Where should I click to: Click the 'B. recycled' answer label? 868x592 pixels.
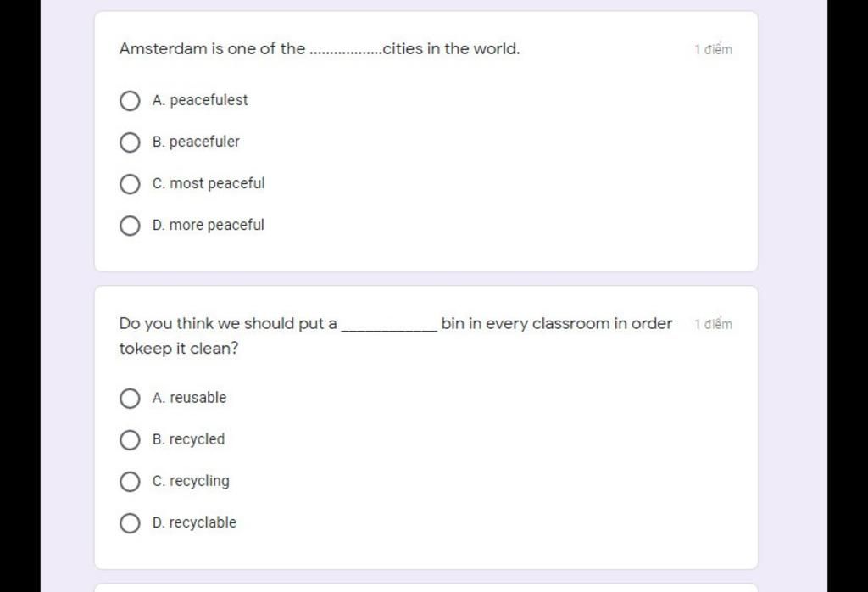[x=189, y=439]
